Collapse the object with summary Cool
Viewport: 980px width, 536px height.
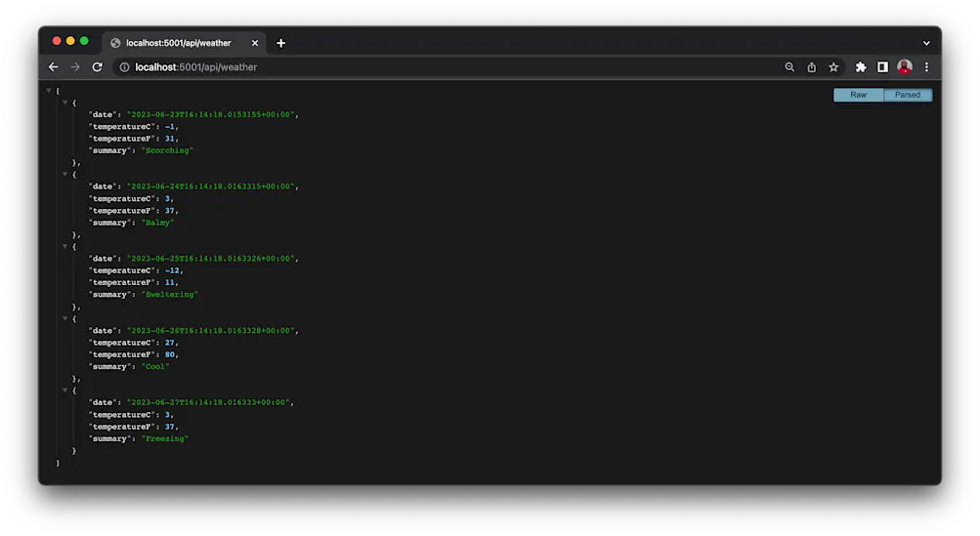click(64, 318)
